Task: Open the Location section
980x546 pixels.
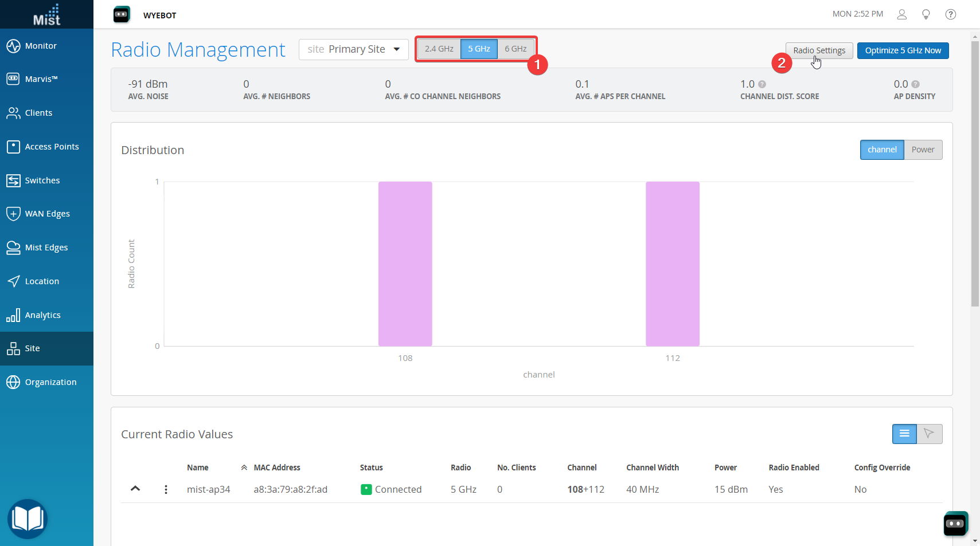Action: [46, 281]
